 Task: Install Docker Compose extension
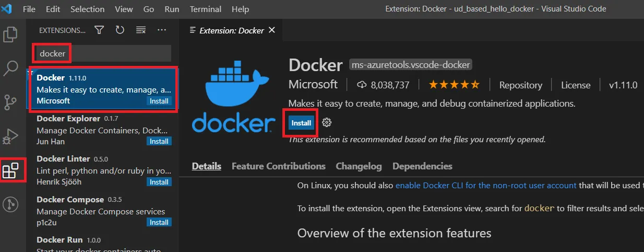point(159,222)
